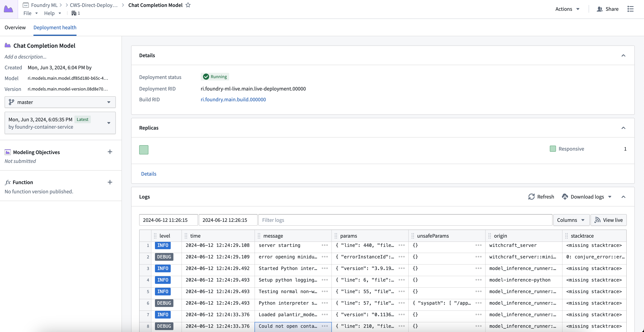Screen dimensions: 644x332
Task: Click the View live icon
Action: (x=597, y=220)
